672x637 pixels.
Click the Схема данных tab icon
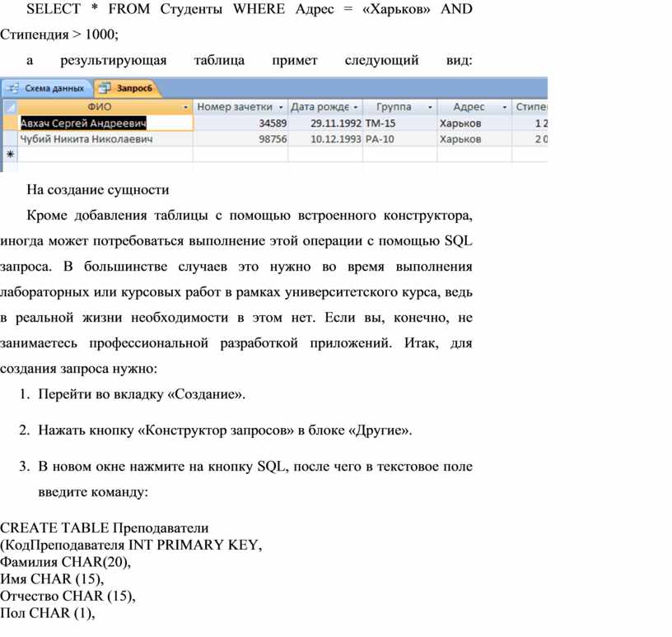[13, 88]
